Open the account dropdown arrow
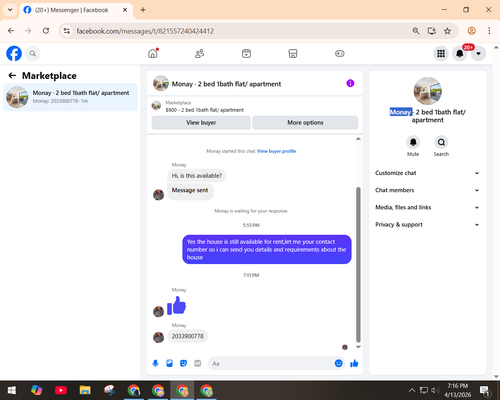500x400 pixels. coord(478,53)
